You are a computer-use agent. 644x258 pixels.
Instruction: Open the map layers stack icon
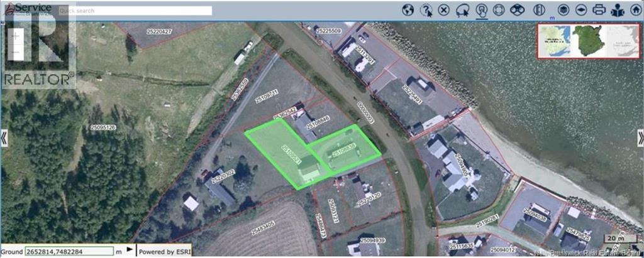(565, 10)
